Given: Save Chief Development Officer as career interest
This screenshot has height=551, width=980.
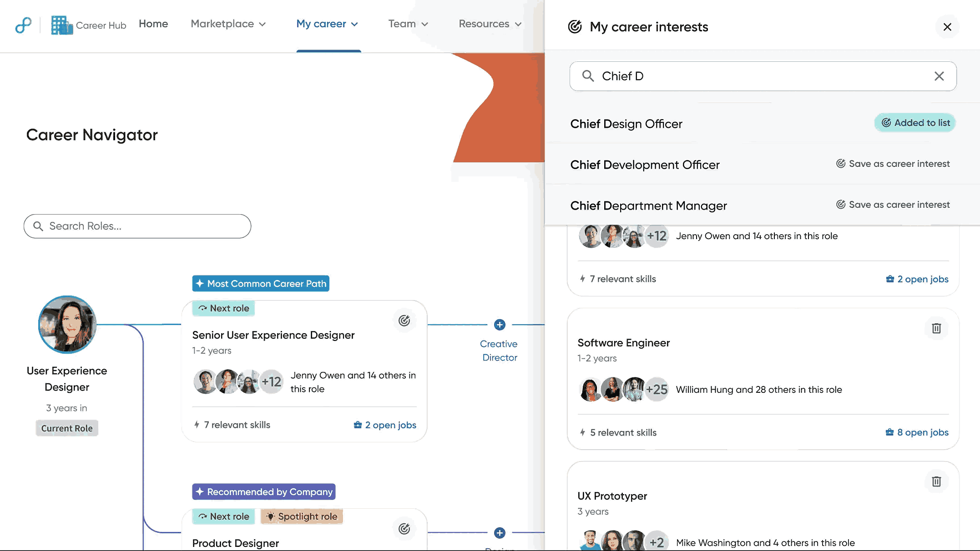Looking at the screenshot, I should click(x=893, y=164).
